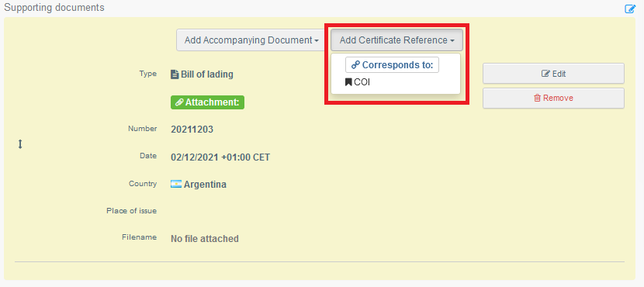Click the No file attached text

click(205, 239)
